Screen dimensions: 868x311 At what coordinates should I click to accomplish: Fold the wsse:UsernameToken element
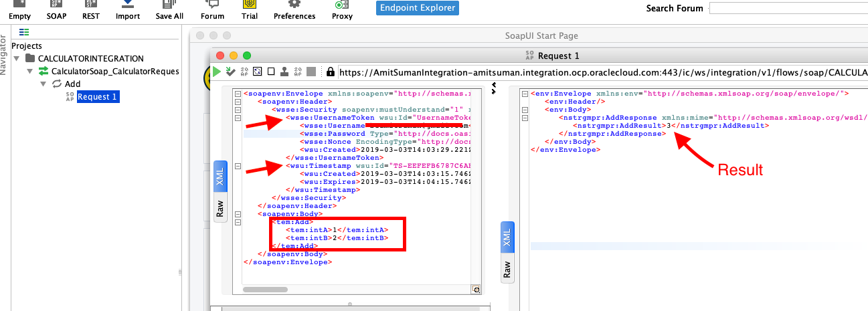coord(238,118)
